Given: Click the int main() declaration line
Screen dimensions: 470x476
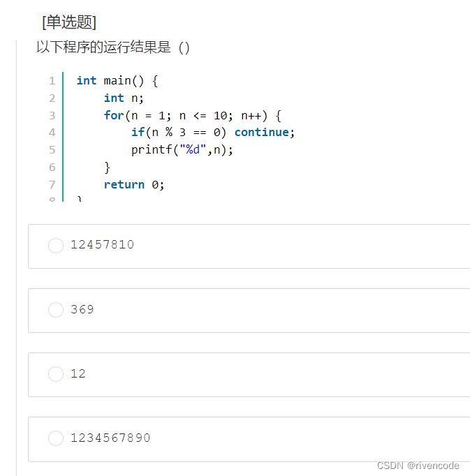Looking at the screenshot, I should coord(117,81).
